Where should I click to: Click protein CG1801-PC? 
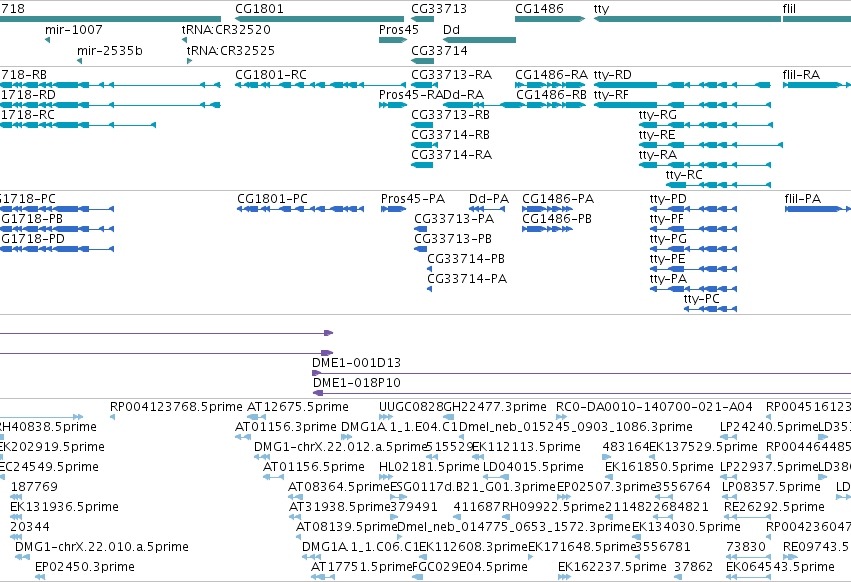[x=300, y=209]
